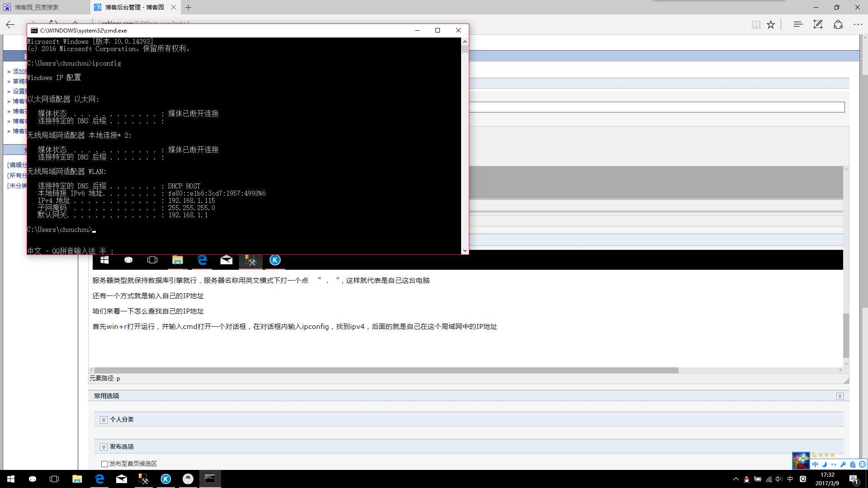Click paragraph 还有一个方式就是输入自己的IP地址
The image size is (868, 488).
click(148, 296)
